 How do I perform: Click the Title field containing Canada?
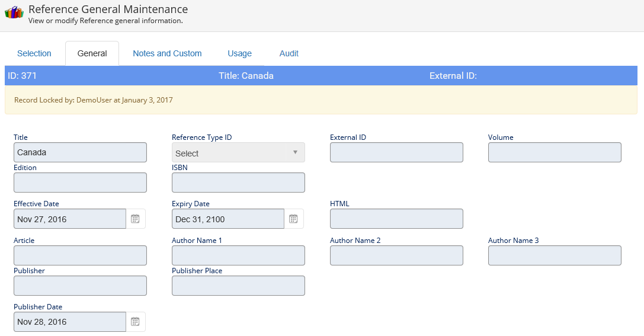pyautogui.click(x=80, y=152)
